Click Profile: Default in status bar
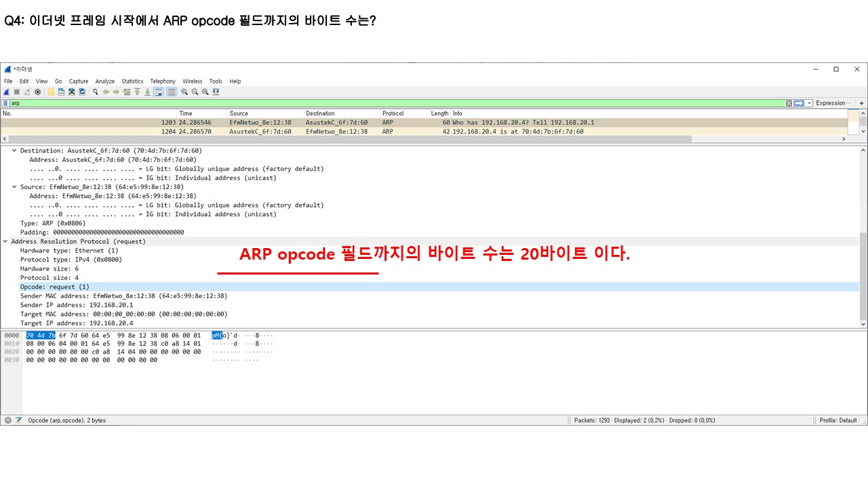The image size is (868, 488). (x=838, y=420)
